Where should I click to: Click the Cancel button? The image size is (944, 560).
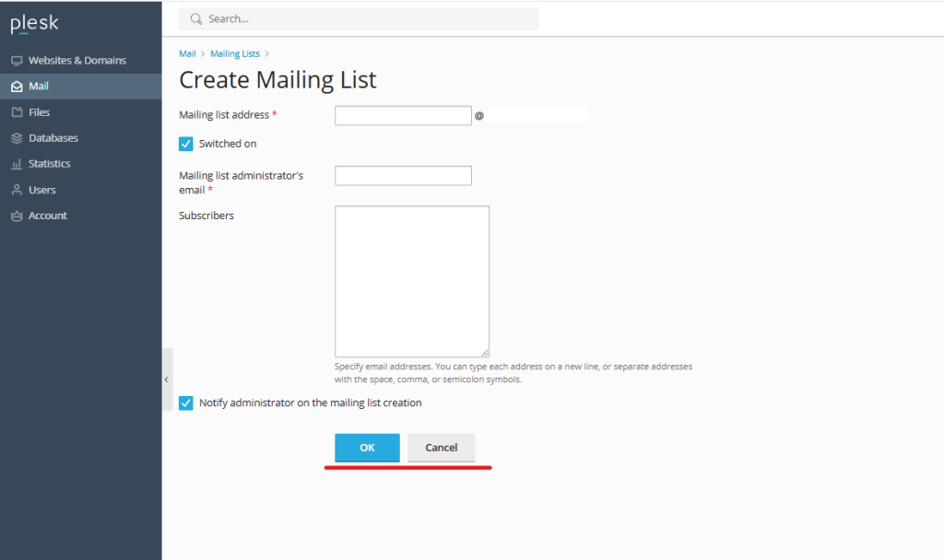click(442, 448)
